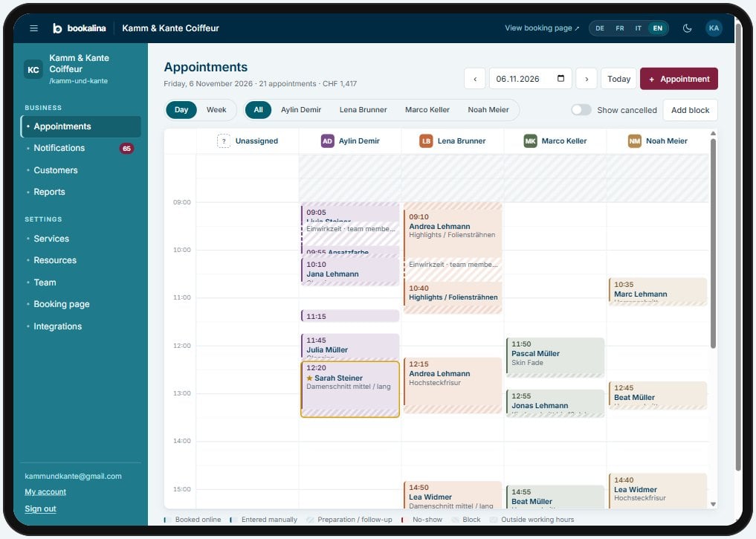
Task: Select EN language
Action: [x=658, y=28]
